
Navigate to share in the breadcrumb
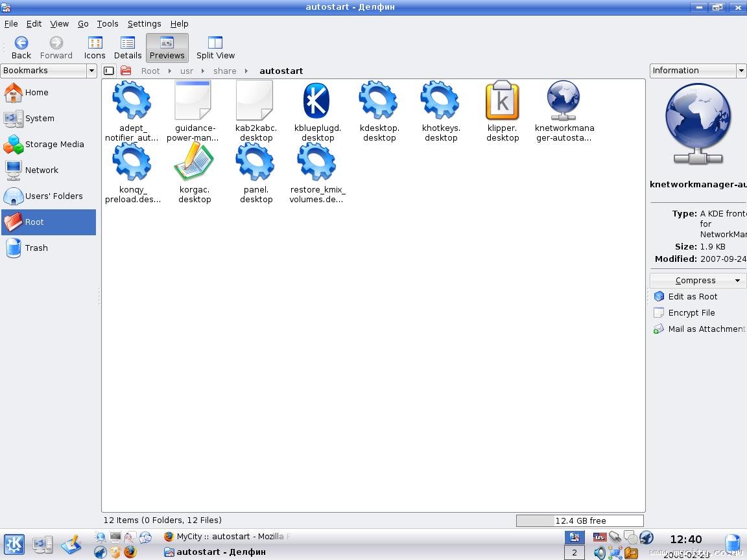(225, 71)
